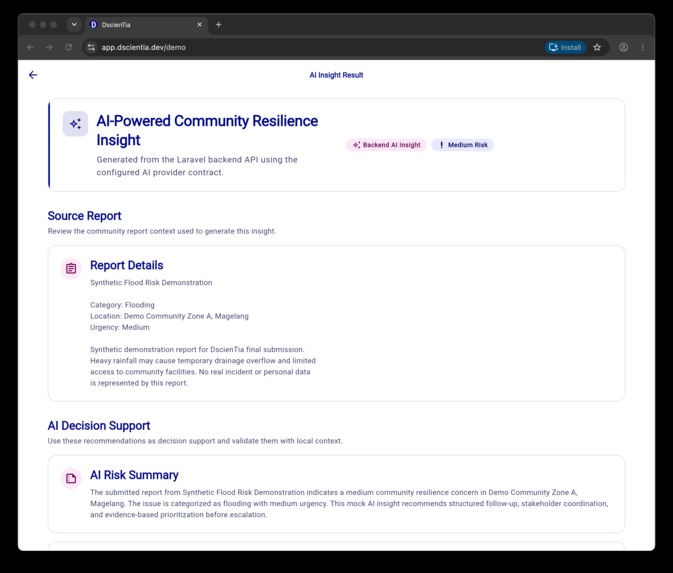Image resolution: width=673 pixels, height=573 pixels.
Task: Click the AI Risk Summary heading
Action: pyautogui.click(x=134, y=475)
